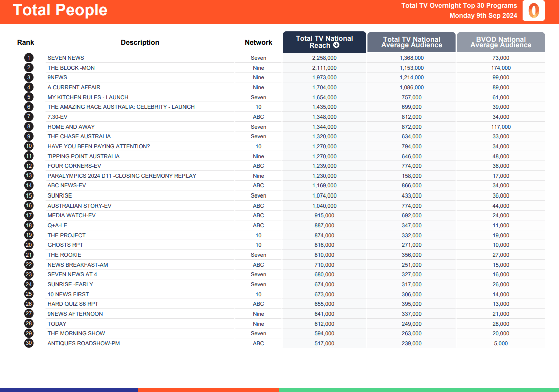Select ANTIQUES ROADSHOW-PM description
Image resolution: width=559 pixels, height=392 pixels.
(x=83, y=343)
